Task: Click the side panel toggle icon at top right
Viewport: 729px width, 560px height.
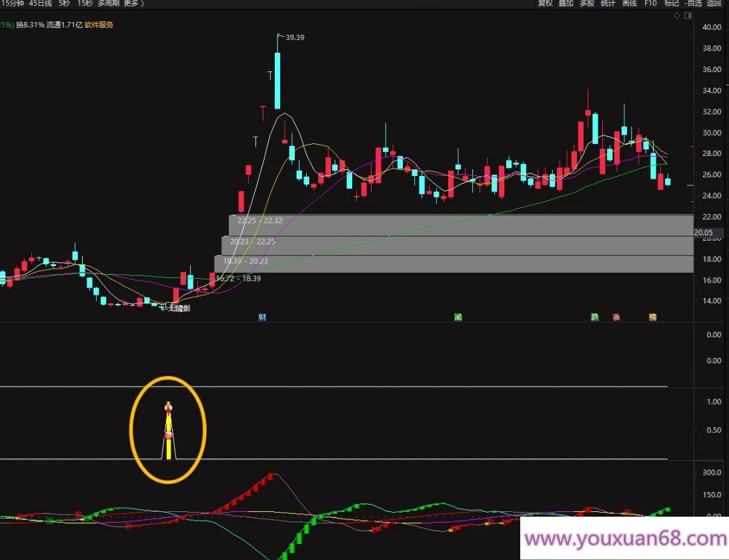Action: [x=688, y=15]
